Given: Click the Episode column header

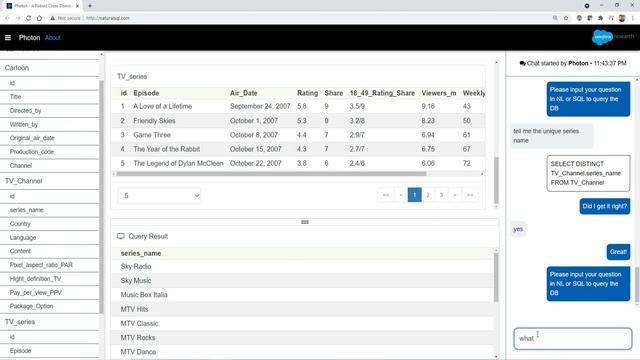Looking at the screenshot, I should click(x=146, y=93).
